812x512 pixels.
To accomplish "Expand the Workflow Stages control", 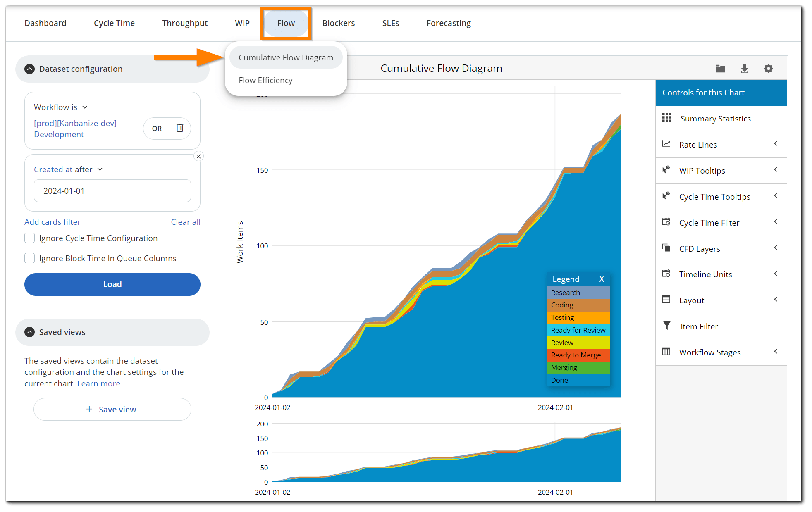I will (776, 352).
